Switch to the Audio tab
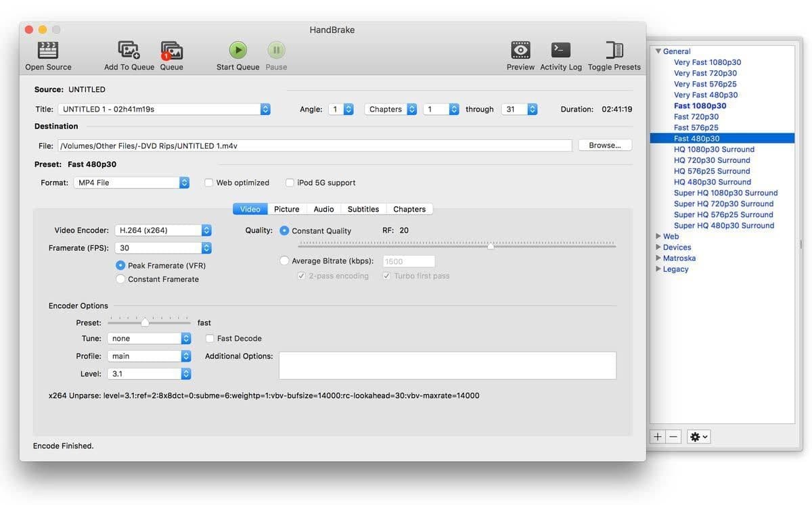 pos(323,209)
